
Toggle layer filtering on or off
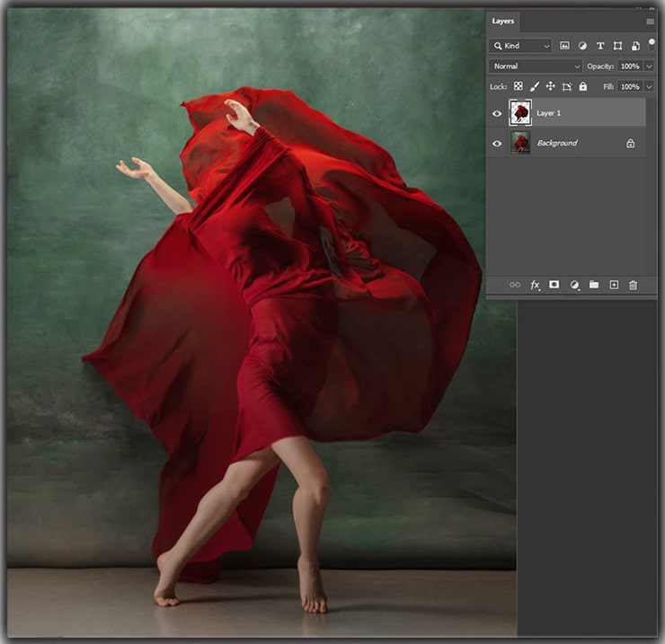(652, 44)
